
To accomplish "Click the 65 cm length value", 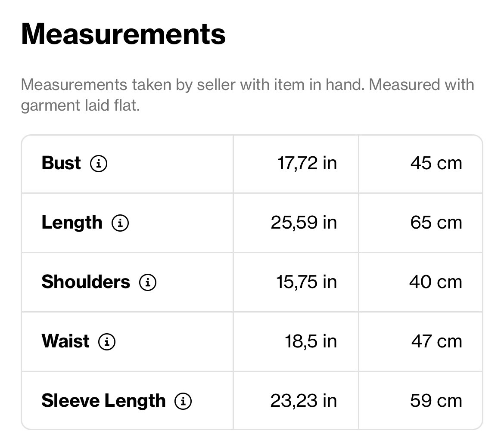I will (x=436, y=223).
